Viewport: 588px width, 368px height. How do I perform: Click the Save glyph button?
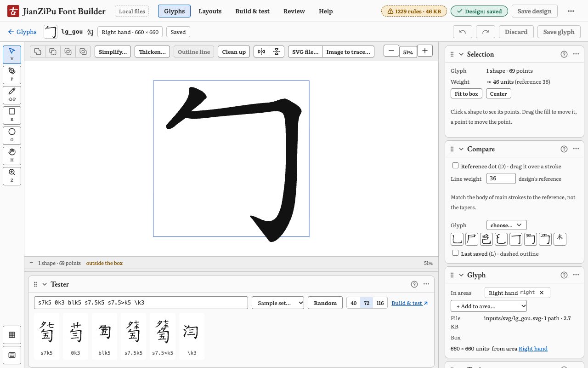pyautogui.click(x=559, y=32)
